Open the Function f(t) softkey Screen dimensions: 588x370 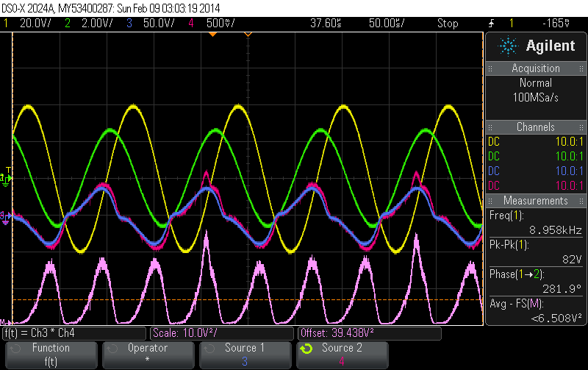tap(51, 355)
